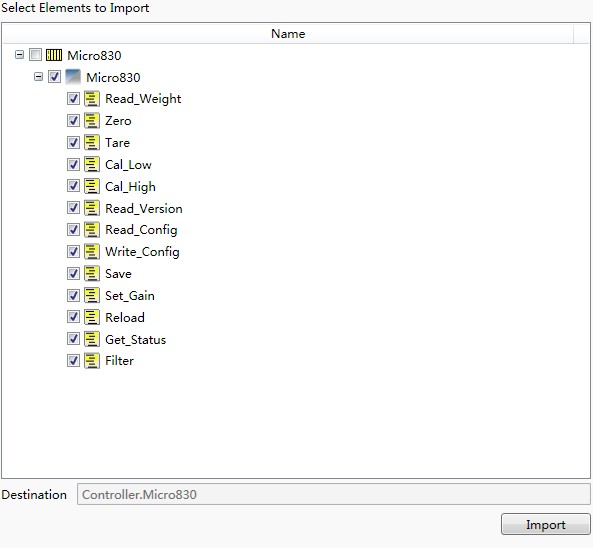Click the program icon next to Save

click(92, 273)
